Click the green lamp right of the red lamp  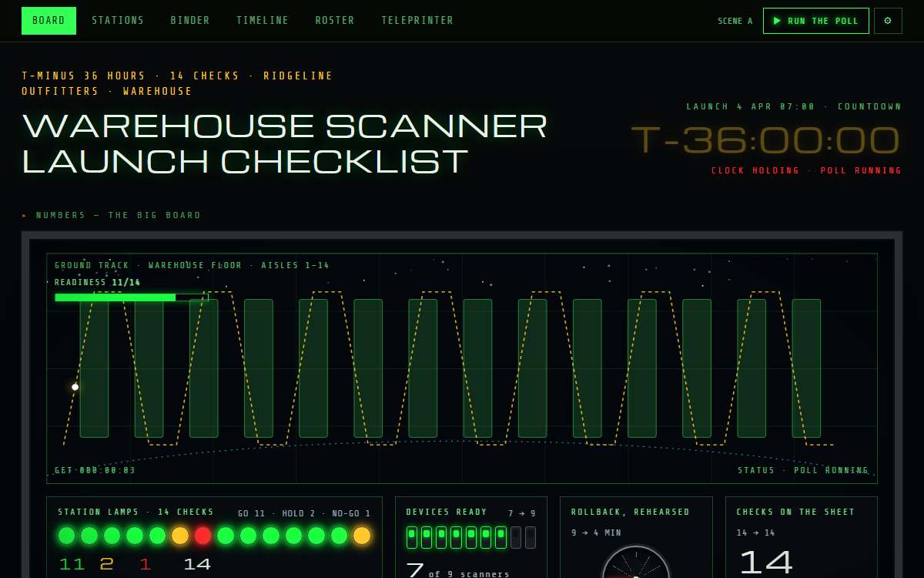click(x=226, y=536)
